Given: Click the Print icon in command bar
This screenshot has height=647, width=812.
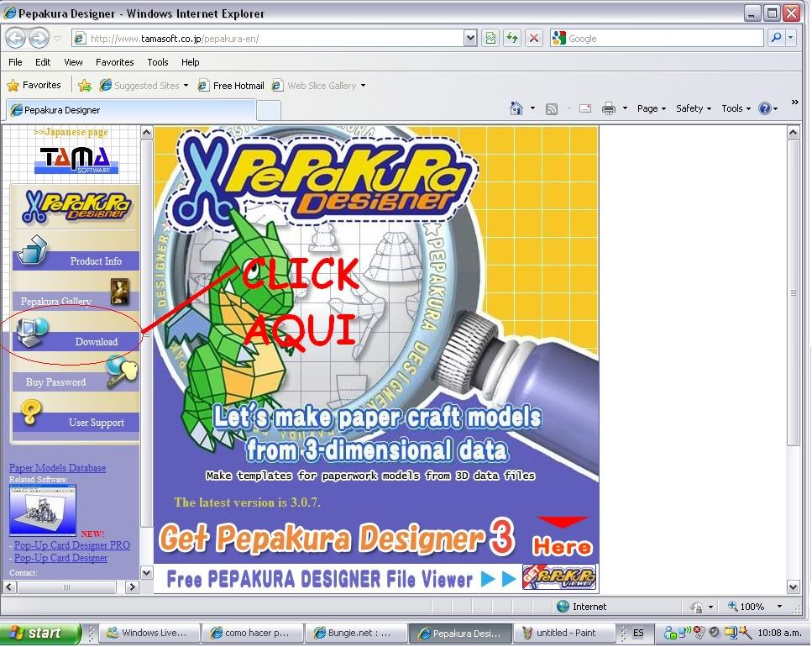Looking at the screenshot, I should 608,108.
